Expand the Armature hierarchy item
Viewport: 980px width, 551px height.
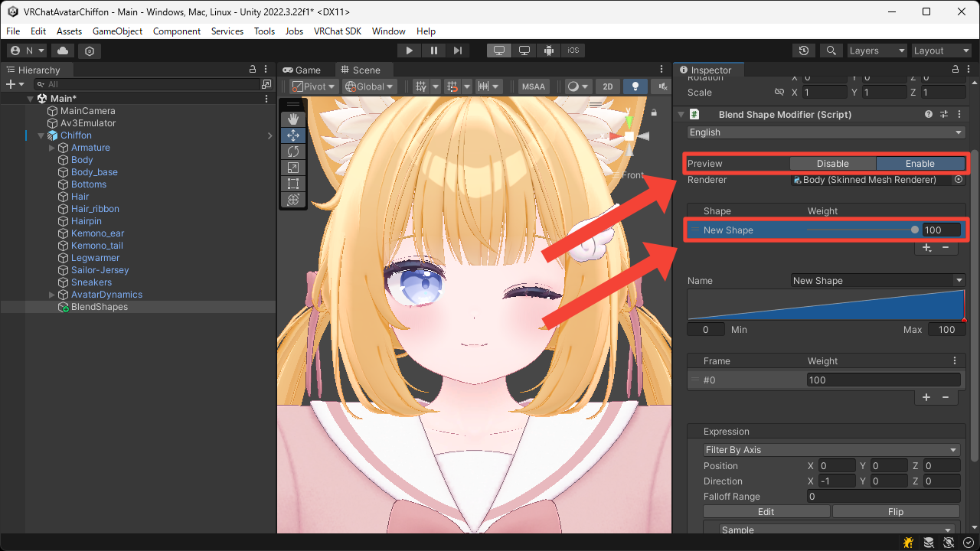[52, 148]
